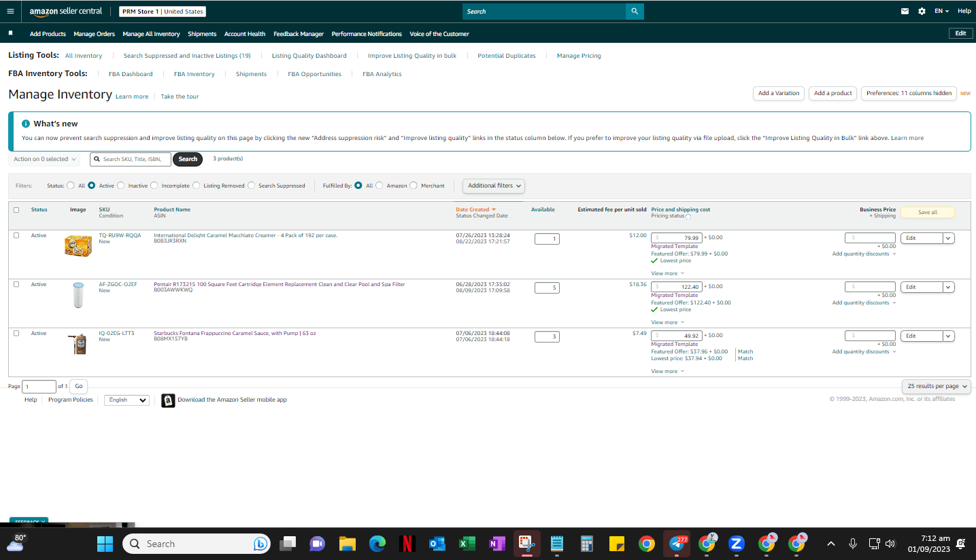Tick the select-all checkbox in the table header
This screenshot has width=976, height=560.
[16, 210]
